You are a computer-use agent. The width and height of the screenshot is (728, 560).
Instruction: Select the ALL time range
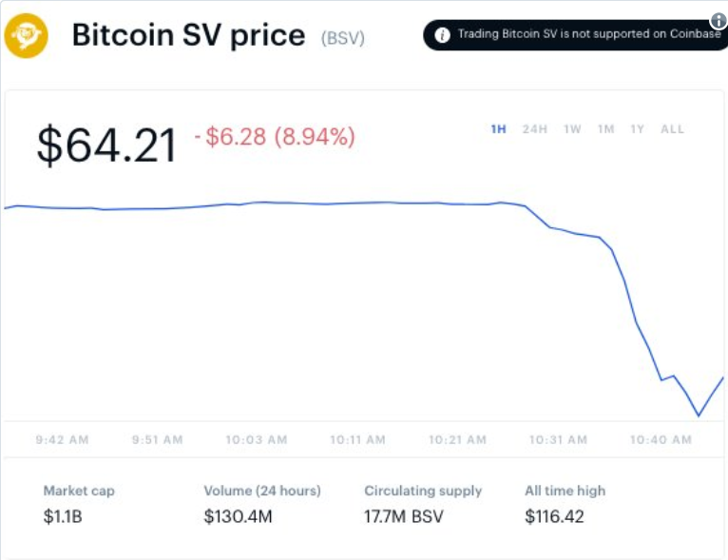[672, 129]
